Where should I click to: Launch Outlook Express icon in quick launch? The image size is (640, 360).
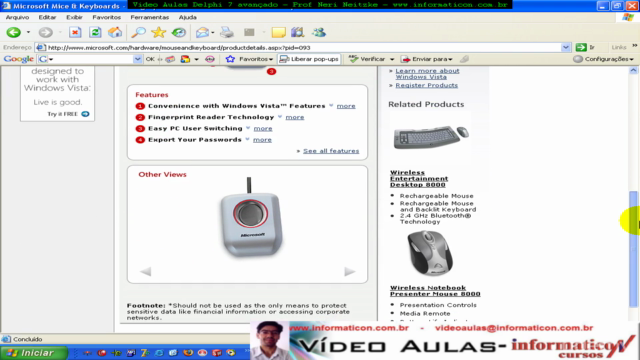(x=173, y=353)
